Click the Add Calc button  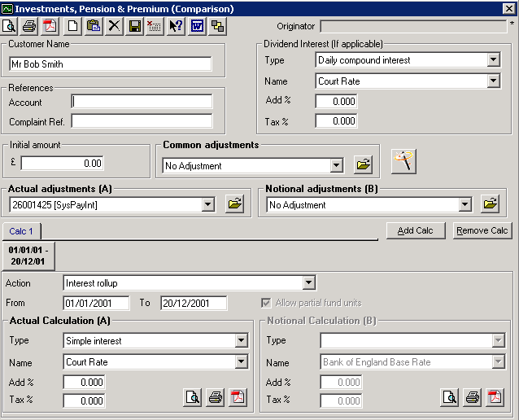pos(415,230)
